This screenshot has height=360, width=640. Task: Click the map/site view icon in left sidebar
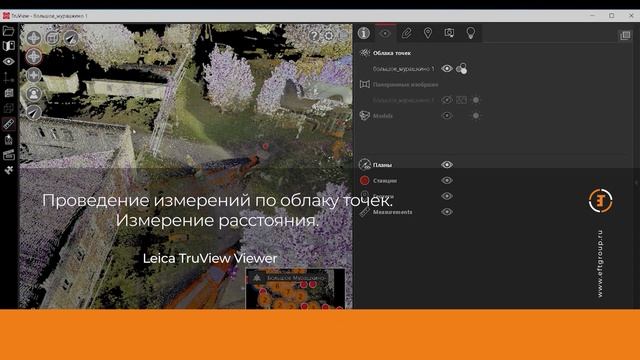click(9, 46)
